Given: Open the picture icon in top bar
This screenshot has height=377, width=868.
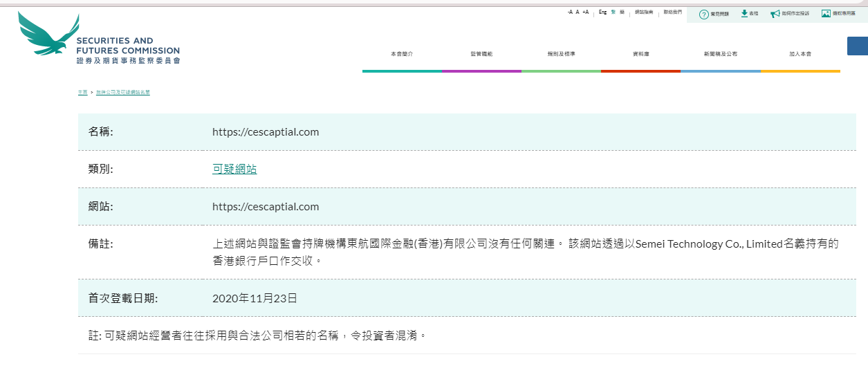Looking at the screenshot, I should (x=826, y=13).
